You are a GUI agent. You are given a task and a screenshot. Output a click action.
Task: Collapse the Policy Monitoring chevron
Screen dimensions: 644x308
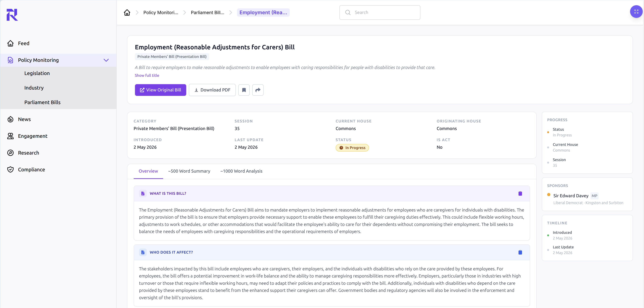[x=106, y=60]
